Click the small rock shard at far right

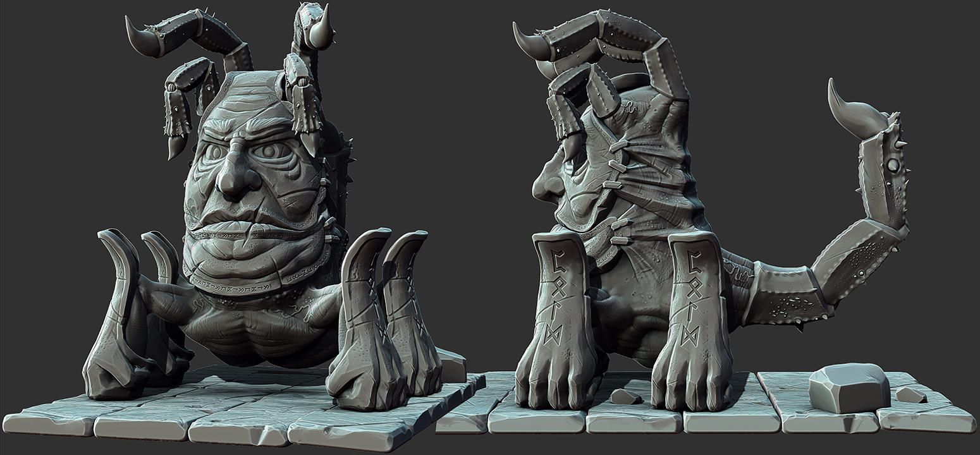click(x=910, y=395)
